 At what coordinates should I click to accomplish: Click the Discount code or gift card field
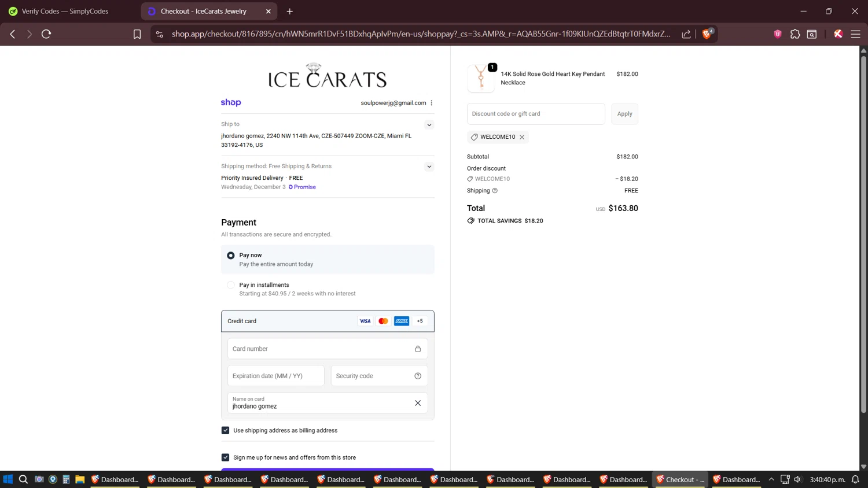(536, 114)
